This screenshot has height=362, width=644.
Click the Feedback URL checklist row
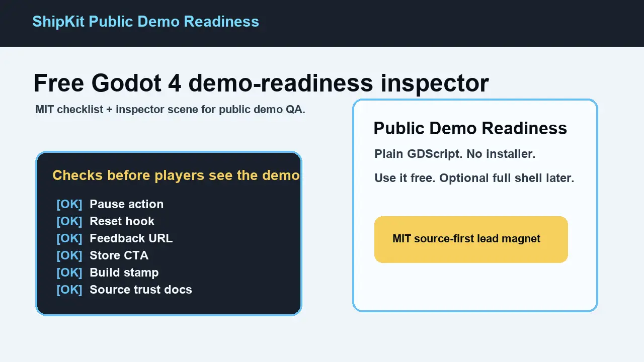click(x=114, y=238)
